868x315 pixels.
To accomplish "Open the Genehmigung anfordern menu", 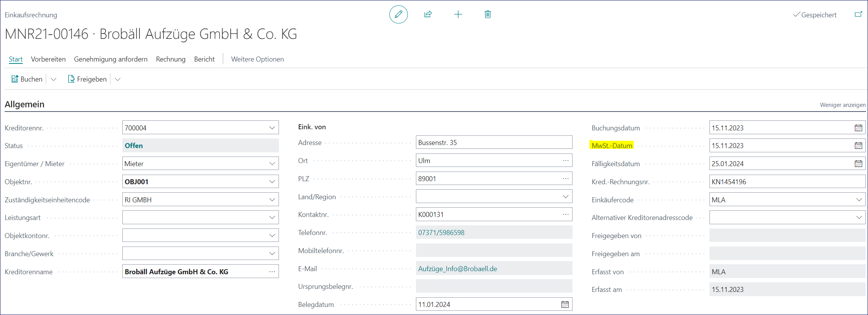I will tap(110, 59).
